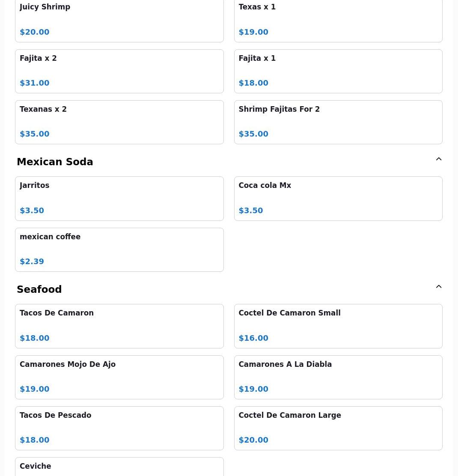Open the mexican coffee item
This screenshot has height=476, width=458.
tap(119, 250)
